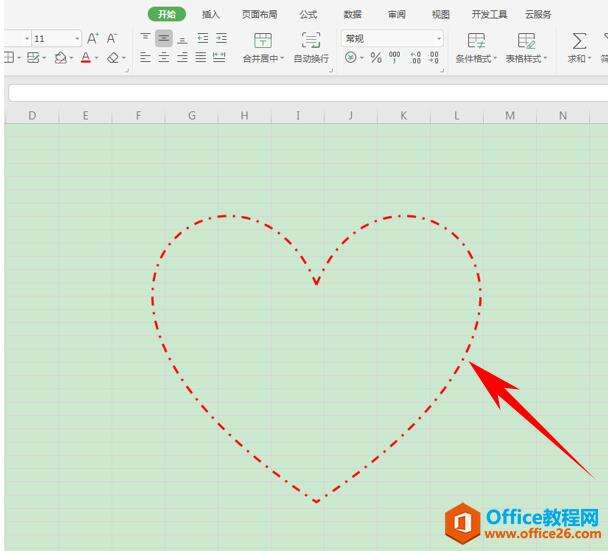Open the 云服务 tab

[x=538, y=15]
